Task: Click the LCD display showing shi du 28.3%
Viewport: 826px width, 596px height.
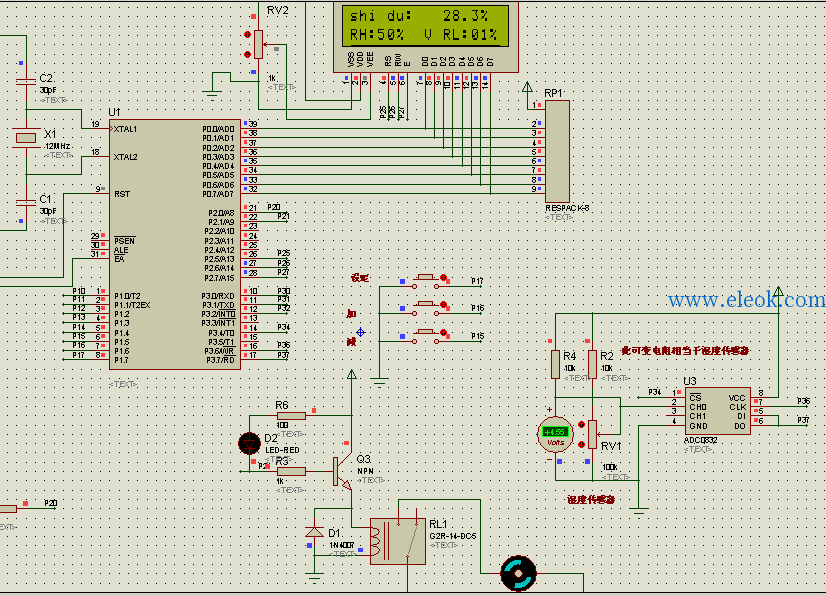Action: tap(425, 25)
